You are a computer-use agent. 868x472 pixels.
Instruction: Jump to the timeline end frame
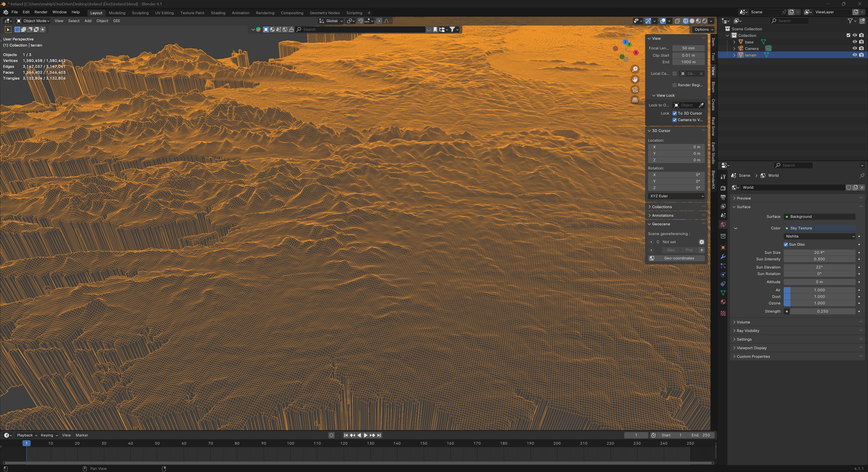click(379, 435)
